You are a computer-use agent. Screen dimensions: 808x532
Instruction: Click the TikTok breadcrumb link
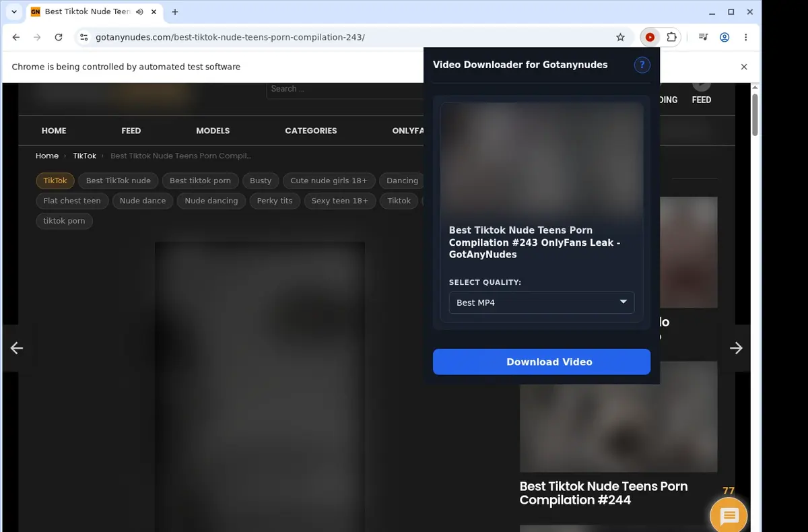click(x=85, y=156)
